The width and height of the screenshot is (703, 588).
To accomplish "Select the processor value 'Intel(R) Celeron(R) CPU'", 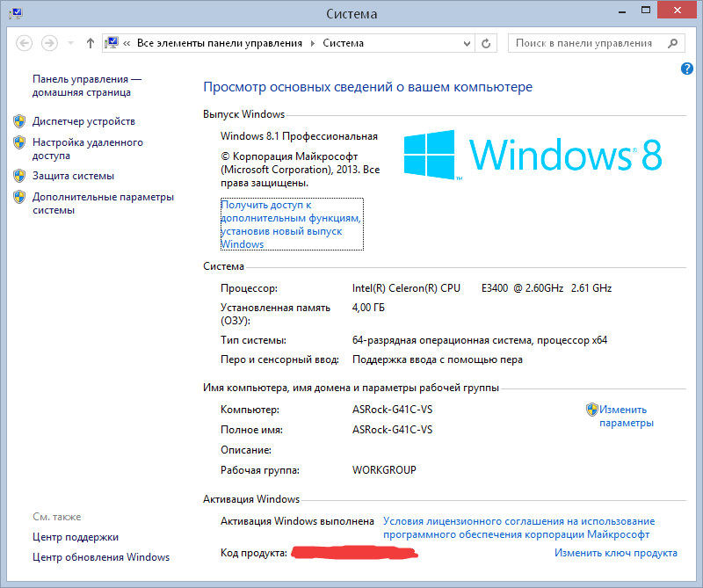I will click(x=406, y=288).
